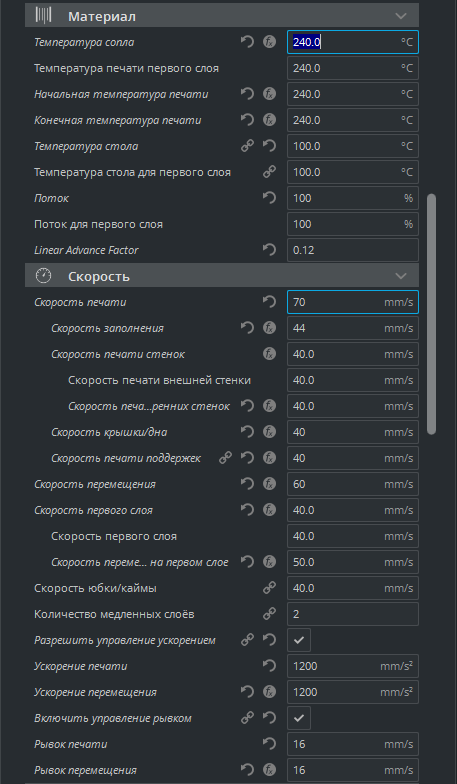Reset Скорость заполнения value
Image resolution: width=457 pixels, height=784 pixels.
[x=248, y=328]
